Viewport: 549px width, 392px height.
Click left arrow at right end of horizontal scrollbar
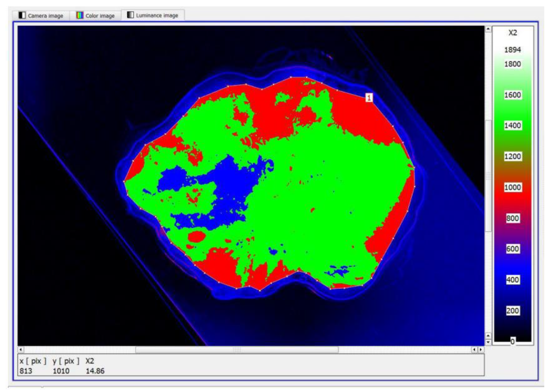coord(474,349)
